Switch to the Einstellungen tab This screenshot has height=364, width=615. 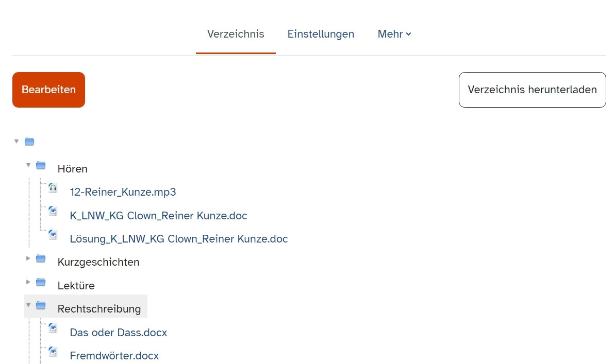point(321,34)
